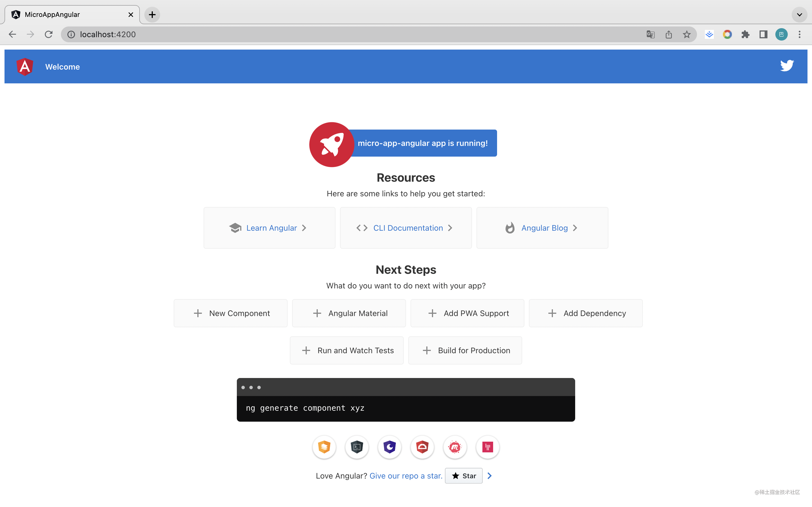
Task: Open the pink Gitter logo icon
Action: [487, 447]
